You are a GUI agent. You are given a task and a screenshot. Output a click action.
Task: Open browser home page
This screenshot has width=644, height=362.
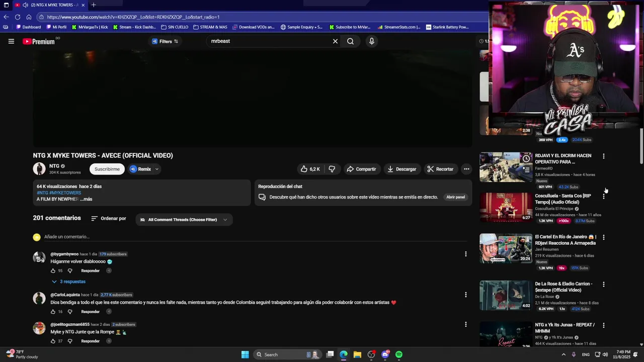coord(29,17)
